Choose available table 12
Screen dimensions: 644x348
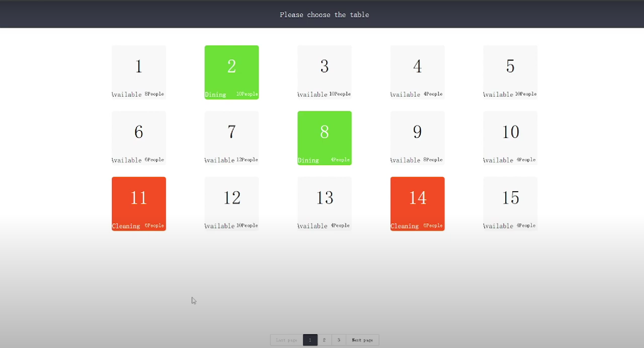coord(232,204)
